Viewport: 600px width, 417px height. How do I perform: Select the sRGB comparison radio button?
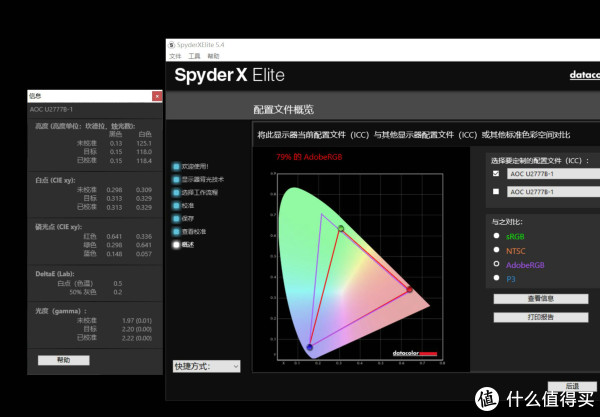(496, 236)
